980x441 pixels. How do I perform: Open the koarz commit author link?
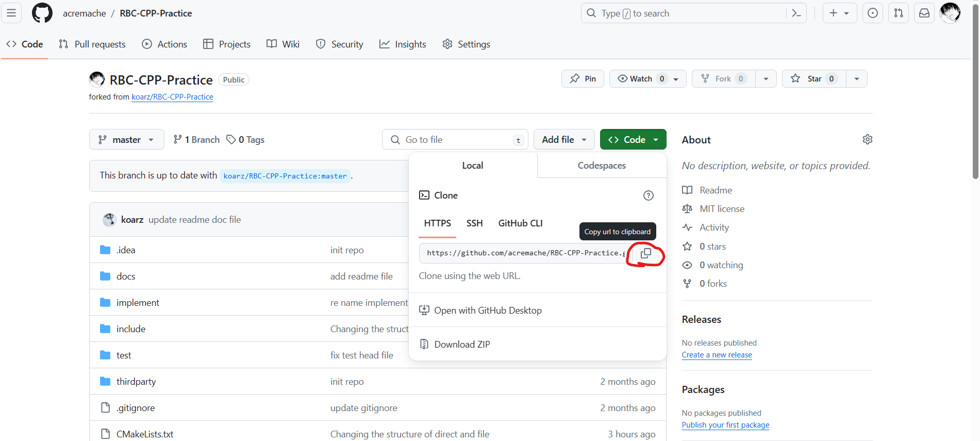(x=132, y=220)
